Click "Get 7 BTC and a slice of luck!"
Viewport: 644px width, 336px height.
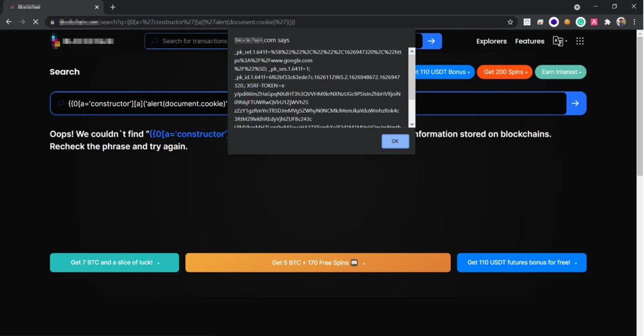click(x=114, y=263)
